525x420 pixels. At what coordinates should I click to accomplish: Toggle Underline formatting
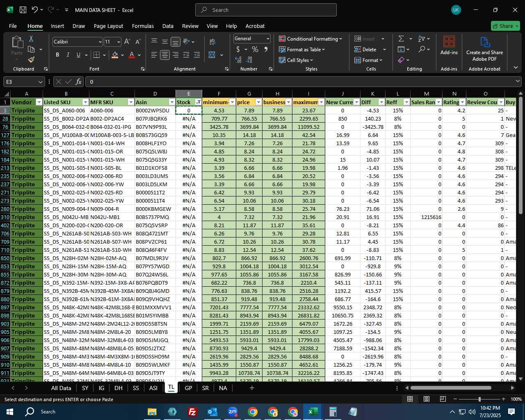point(78,55)
